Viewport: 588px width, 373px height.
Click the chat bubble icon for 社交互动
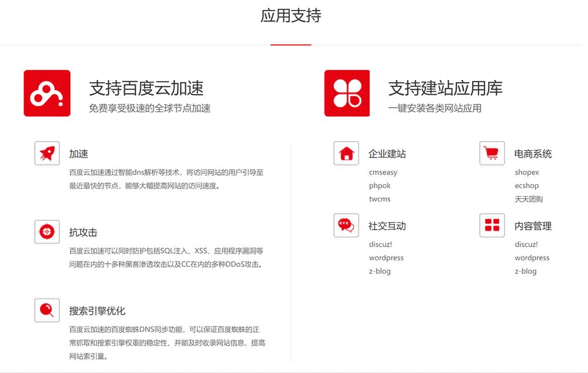tap(346, 225)
